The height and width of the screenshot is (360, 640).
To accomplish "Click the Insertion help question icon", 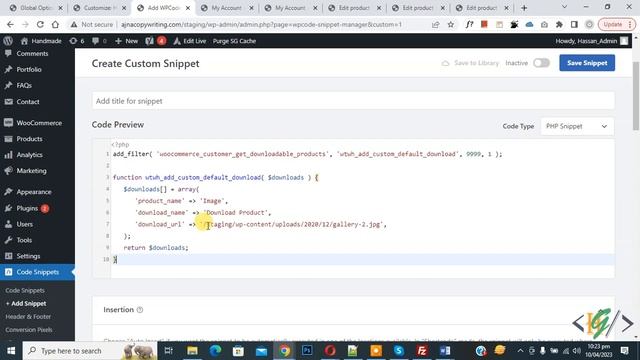I will point(140,310).
